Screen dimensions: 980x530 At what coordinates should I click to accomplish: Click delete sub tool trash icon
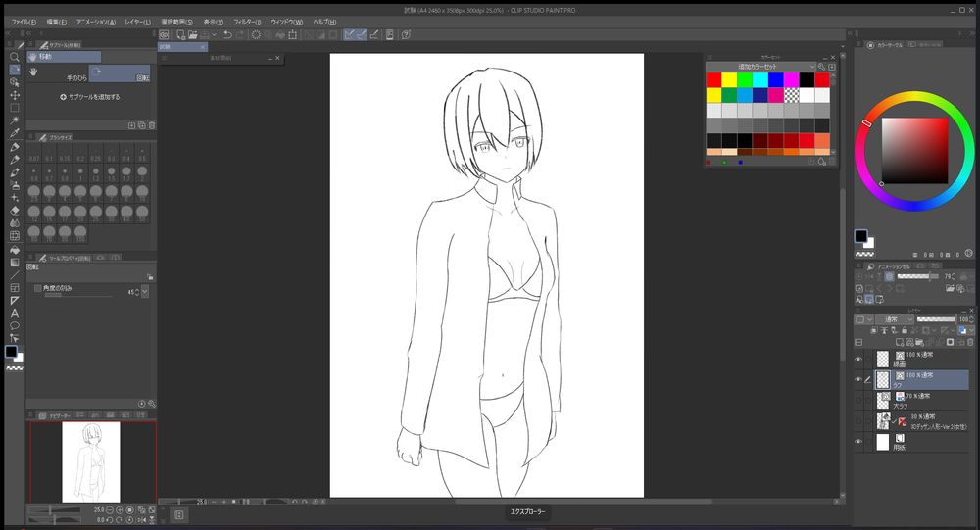(x=152, y=125)
